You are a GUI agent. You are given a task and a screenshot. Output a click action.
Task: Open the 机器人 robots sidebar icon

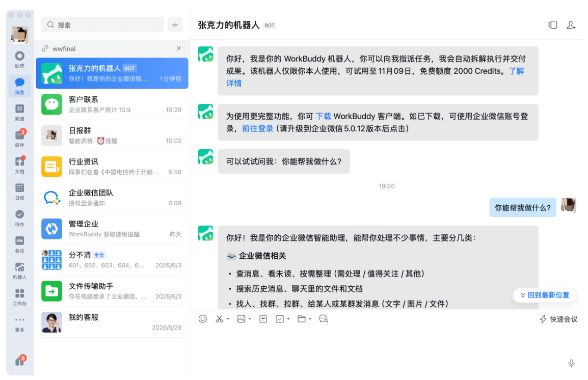[x=19, y=270]
